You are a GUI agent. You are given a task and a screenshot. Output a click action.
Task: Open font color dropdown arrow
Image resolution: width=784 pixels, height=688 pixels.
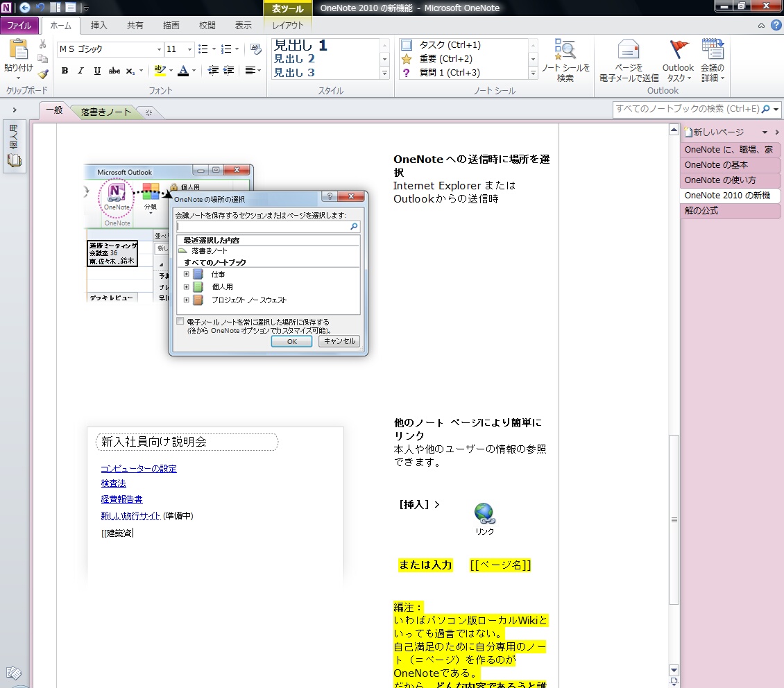[x=194, y=71]
